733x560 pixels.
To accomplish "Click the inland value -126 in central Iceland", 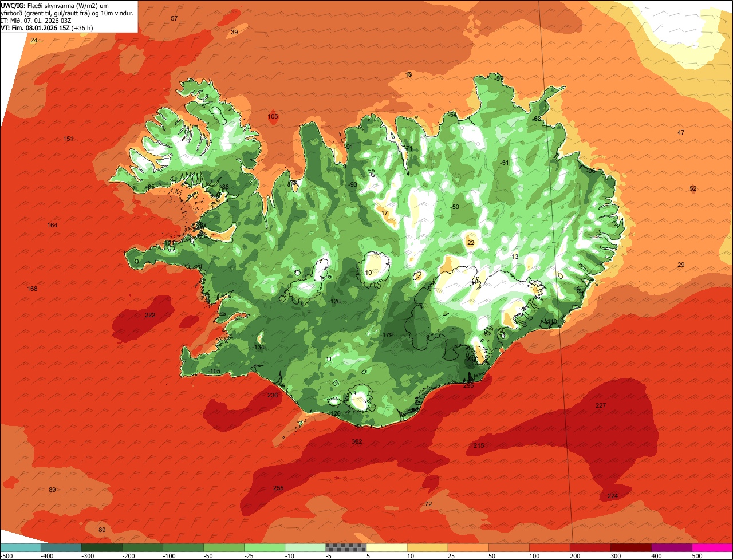I will pos(335,301).
